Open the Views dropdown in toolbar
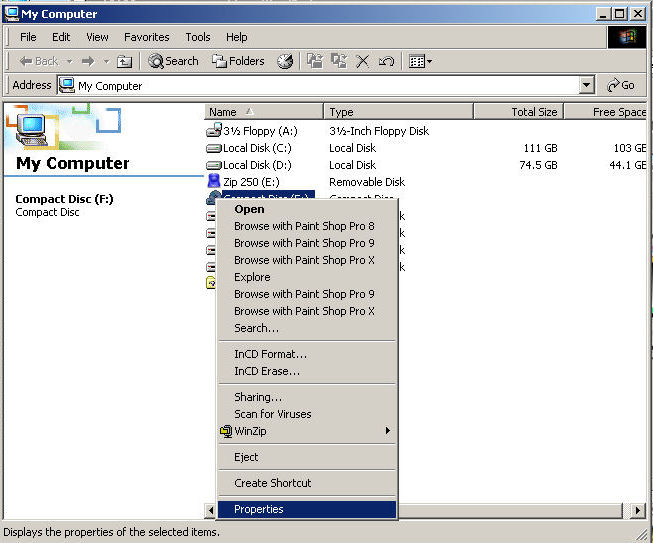Screen dimensions: 653x543 click(421, 61)
